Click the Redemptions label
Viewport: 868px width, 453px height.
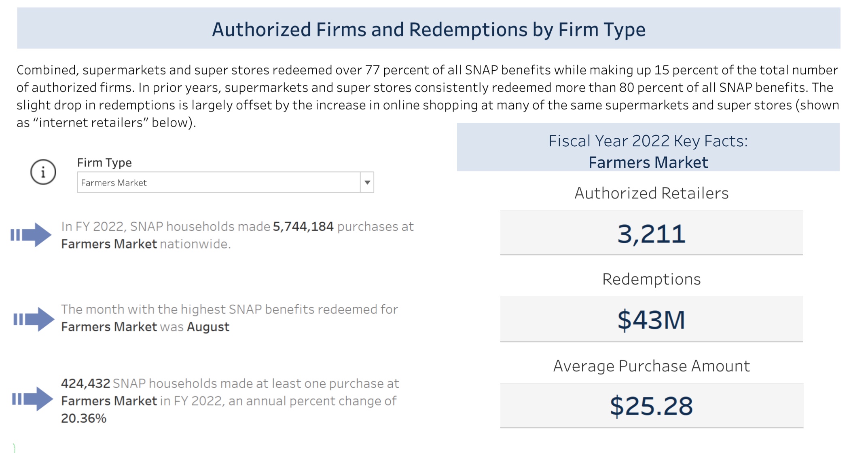(651, 279)
